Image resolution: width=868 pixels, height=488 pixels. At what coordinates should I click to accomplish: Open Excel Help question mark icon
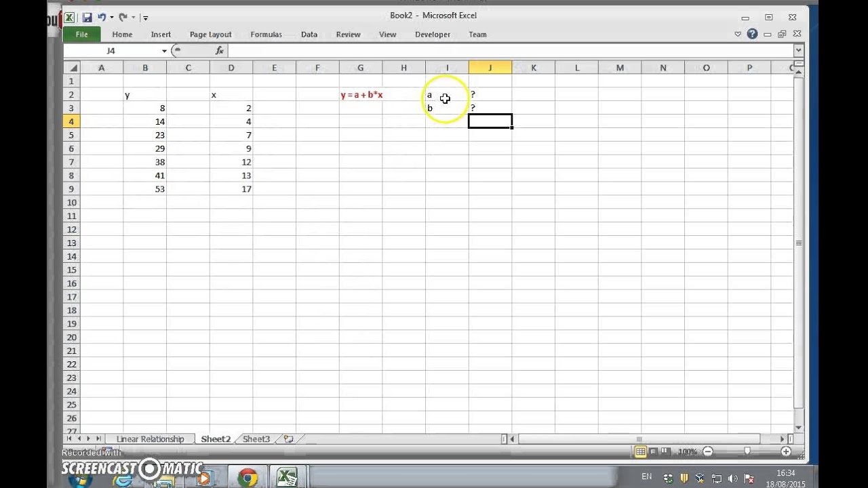752,34
